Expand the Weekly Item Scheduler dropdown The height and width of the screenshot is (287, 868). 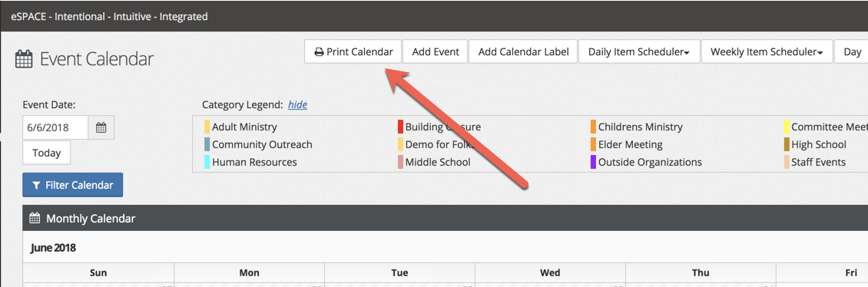767,52
